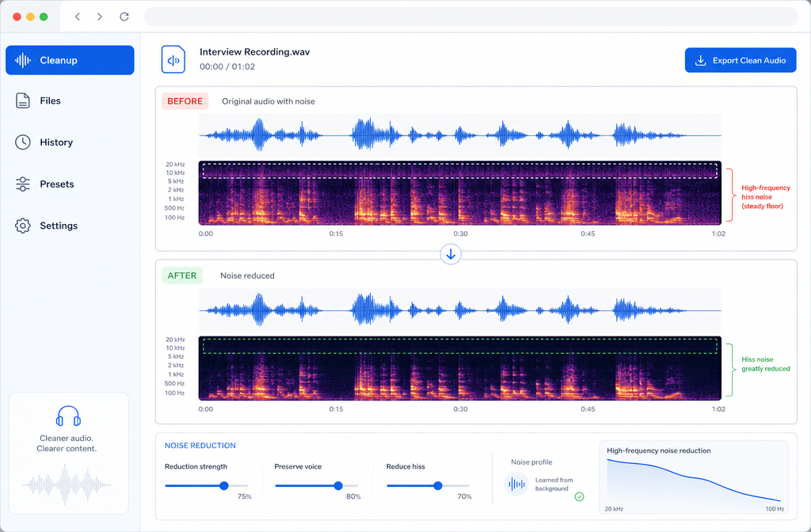Click the down arrow between Before and After

(451, 254)
